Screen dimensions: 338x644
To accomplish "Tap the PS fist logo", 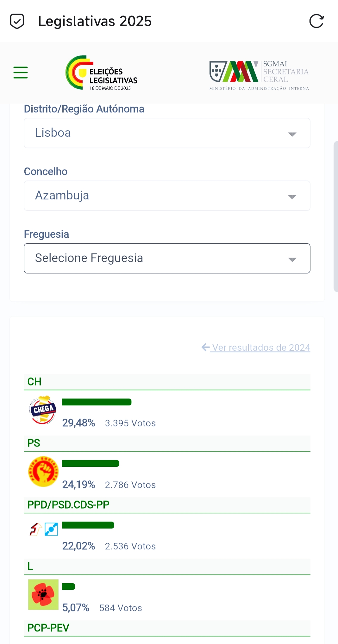I will (43, 472).
